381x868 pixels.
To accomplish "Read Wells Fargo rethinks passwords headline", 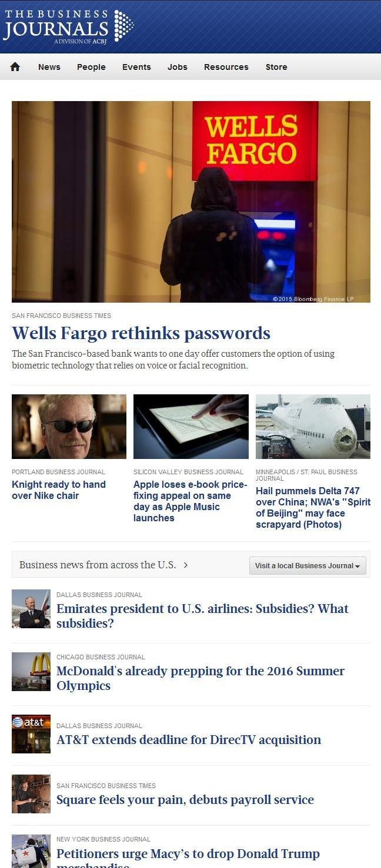I will pos(141,333).
